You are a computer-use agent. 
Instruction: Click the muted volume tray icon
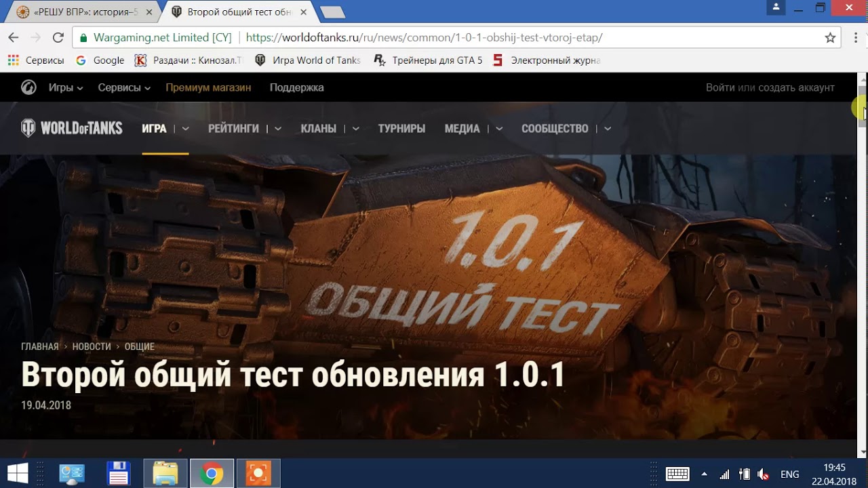pyautogui.click(x=763, y=474)
